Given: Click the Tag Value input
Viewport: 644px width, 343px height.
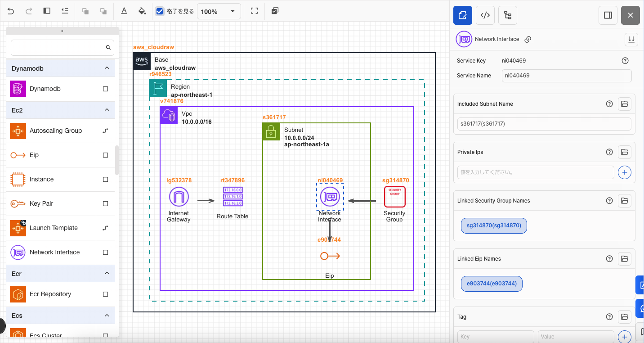Looking at the screenshot, I should coord(576,337).
